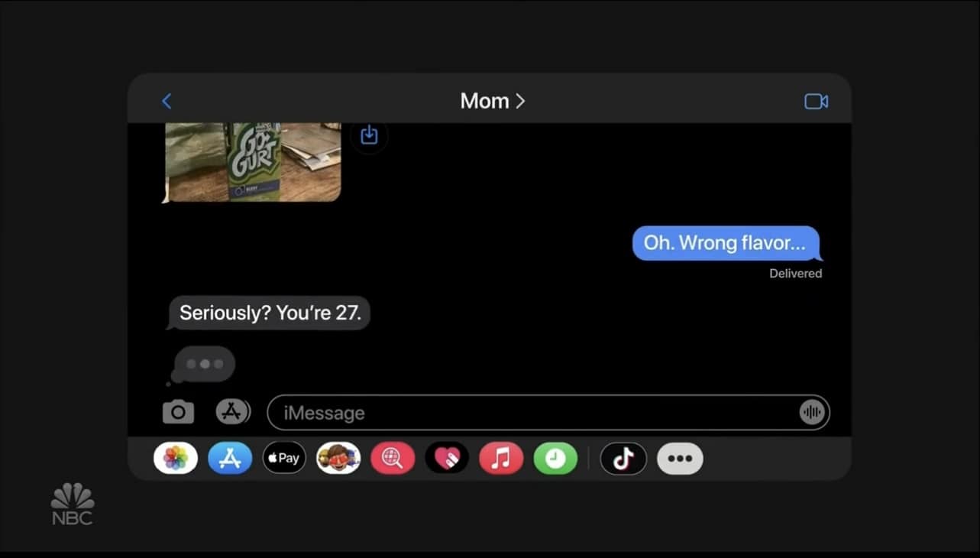
Task: Open the green clock app icon
Action: coord(555,459)
